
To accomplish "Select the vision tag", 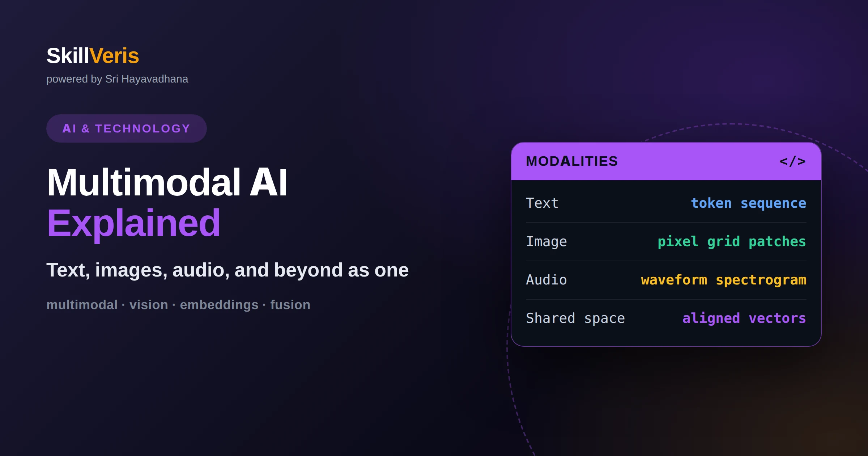I will 149,305.
